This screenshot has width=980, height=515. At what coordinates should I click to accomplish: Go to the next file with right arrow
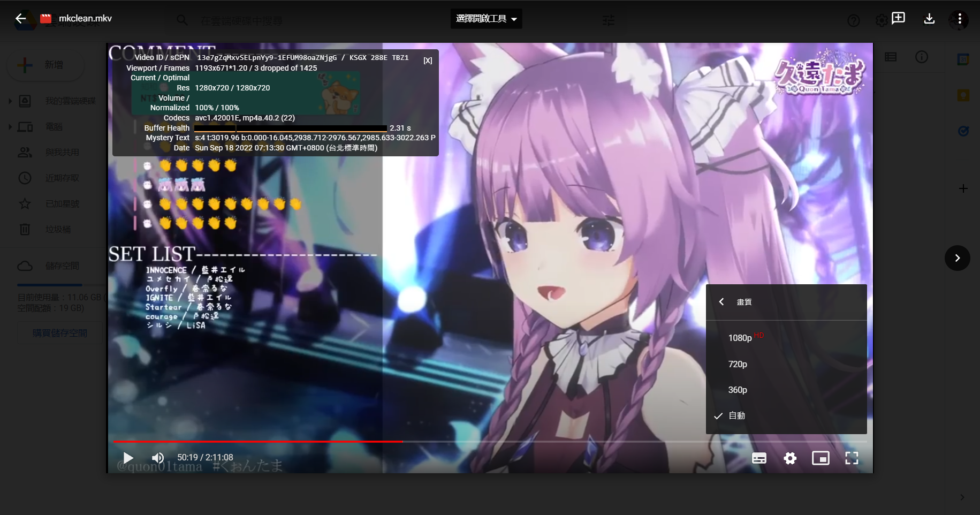[x=957, y=258]
